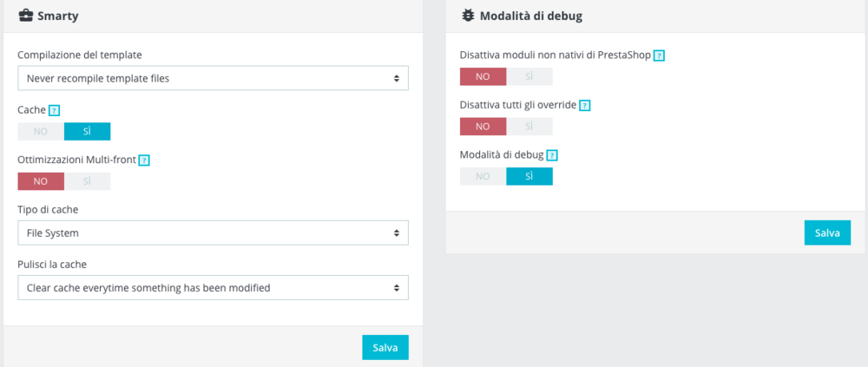This screenshot has height=367, width=868.
Task: Switch Modalità di debug to NO
Action: coord(483,177)
